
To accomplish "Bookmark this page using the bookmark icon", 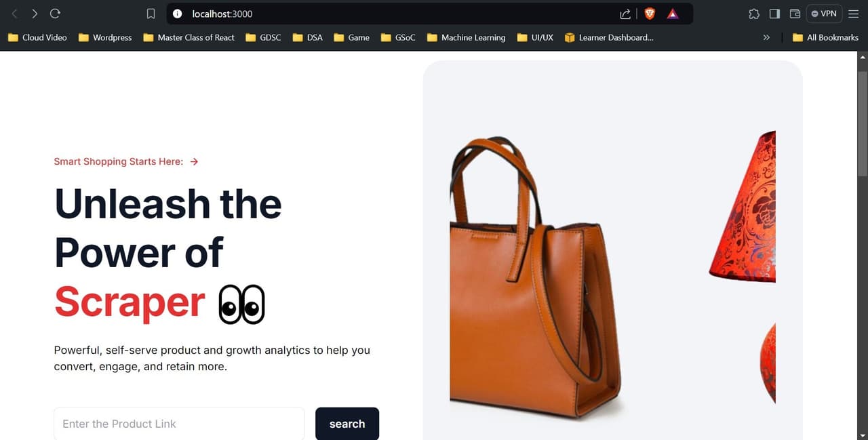I will [151, 14].
